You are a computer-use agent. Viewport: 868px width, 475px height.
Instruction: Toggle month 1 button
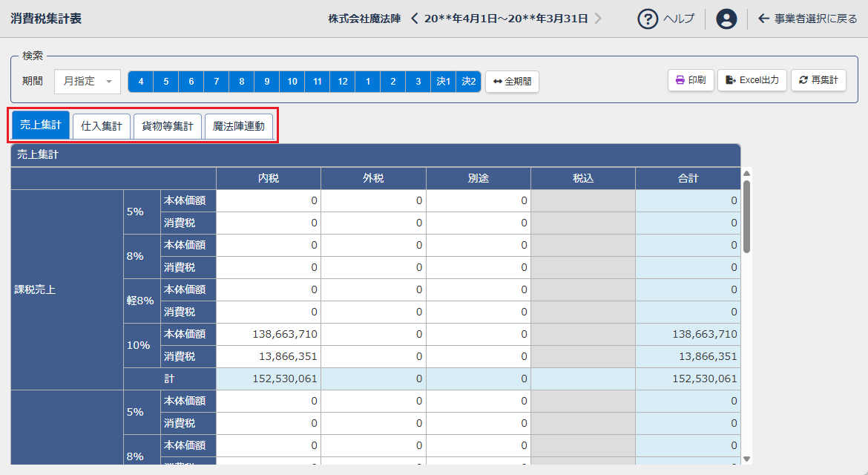(367, 82)
